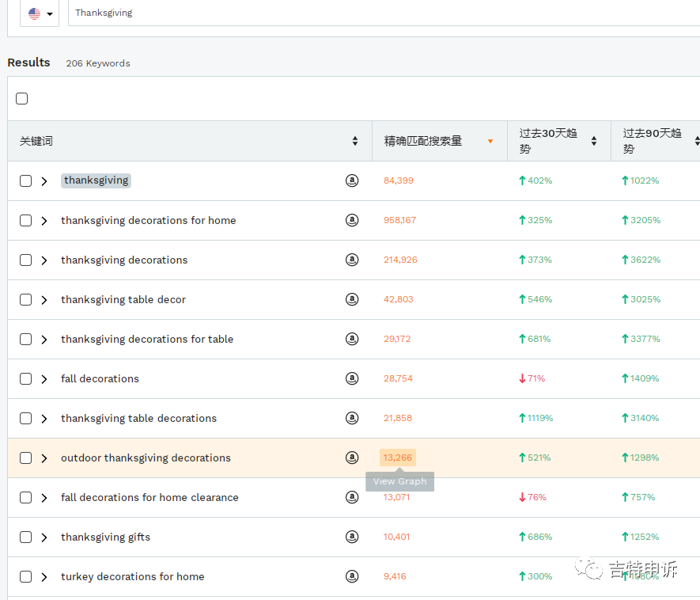Check thanksgiving decorations for table row
The height and width of the screenshot is (600, 700).
tap(26, 339)
